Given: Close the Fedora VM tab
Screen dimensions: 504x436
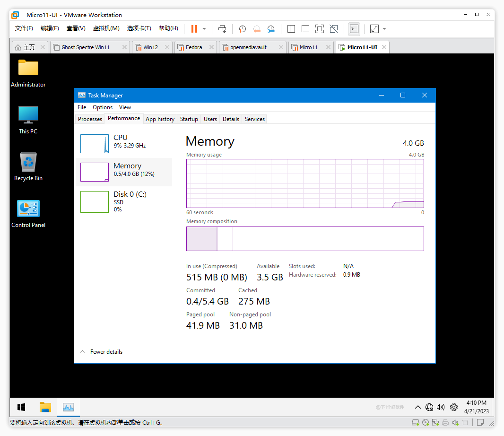Looking at the screenshot, I should (211, 47).
